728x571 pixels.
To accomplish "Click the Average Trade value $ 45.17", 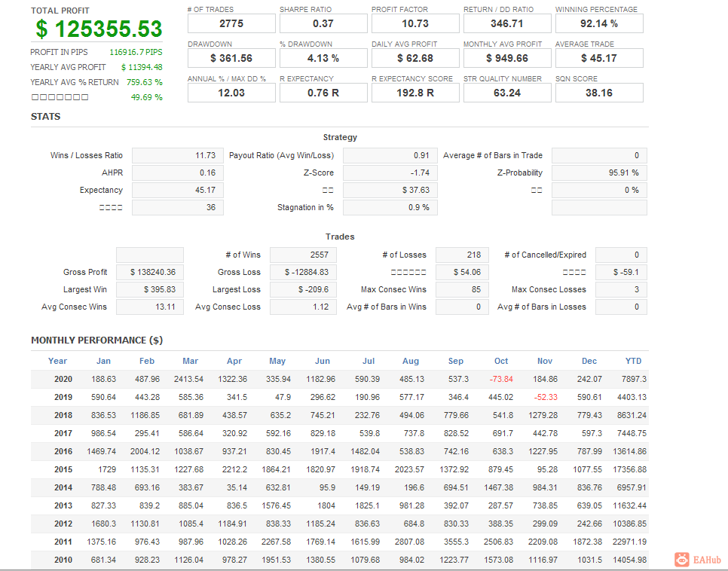I will [x=599, y=58].
